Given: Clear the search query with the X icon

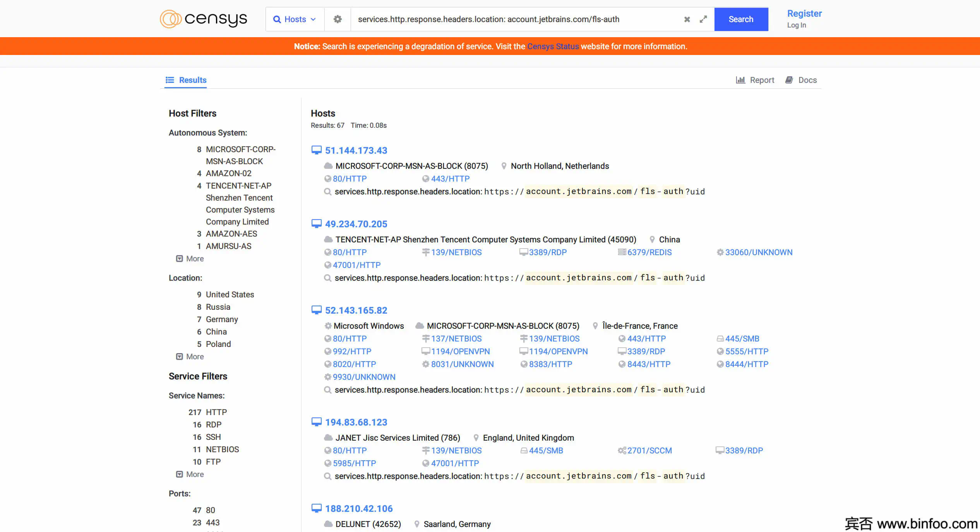Looking at the screenshot, I should [x=687, y=19].
